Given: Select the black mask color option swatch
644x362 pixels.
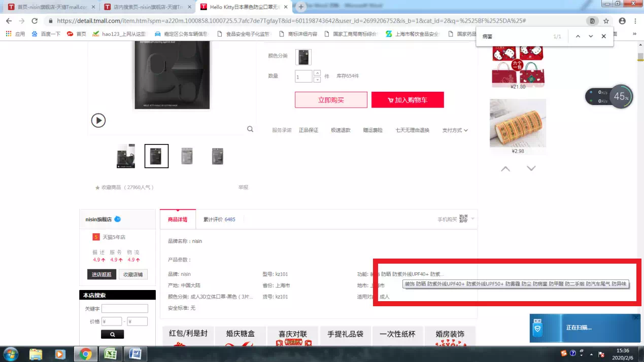Looking at the screenshot, I should tap(303, 57).
